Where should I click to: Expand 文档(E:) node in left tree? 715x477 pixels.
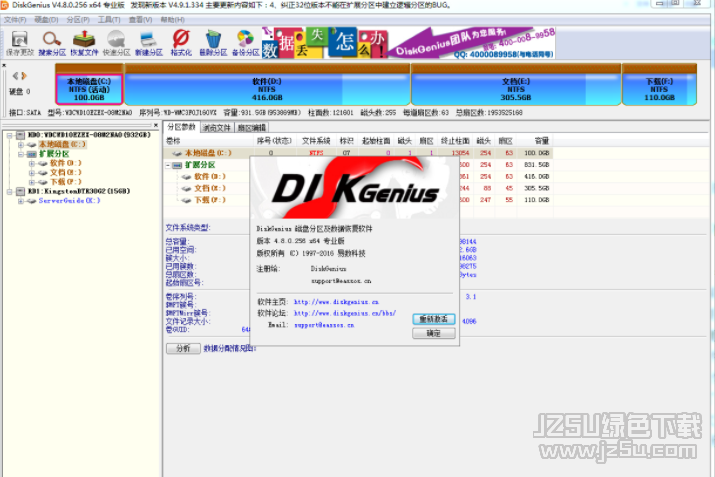31,173
